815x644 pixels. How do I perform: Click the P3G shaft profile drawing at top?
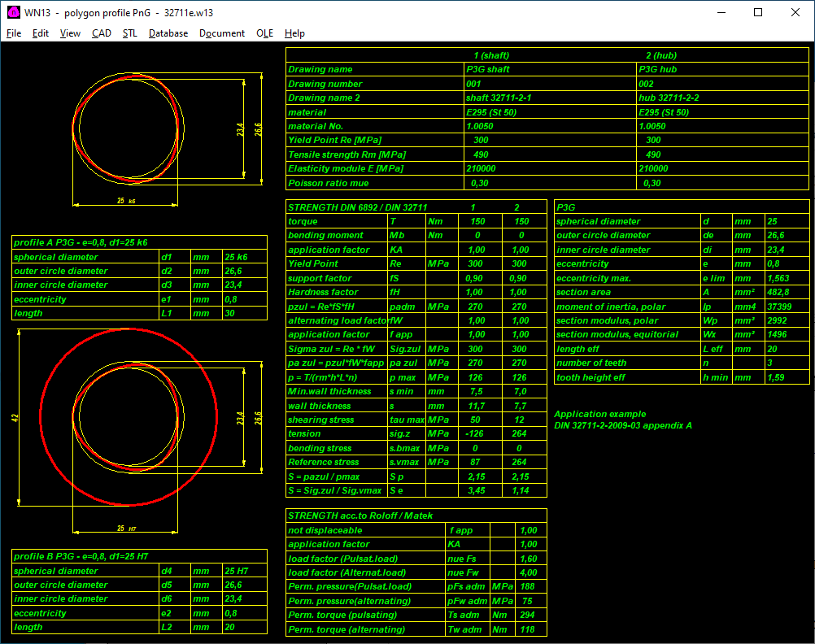tap(126, 130)
